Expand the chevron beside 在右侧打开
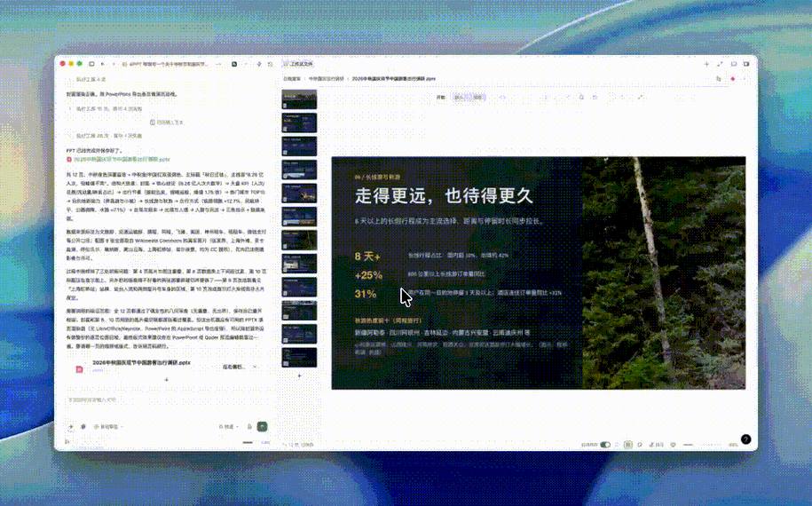This screenshot has height=506, width=812. click(255, 367)
